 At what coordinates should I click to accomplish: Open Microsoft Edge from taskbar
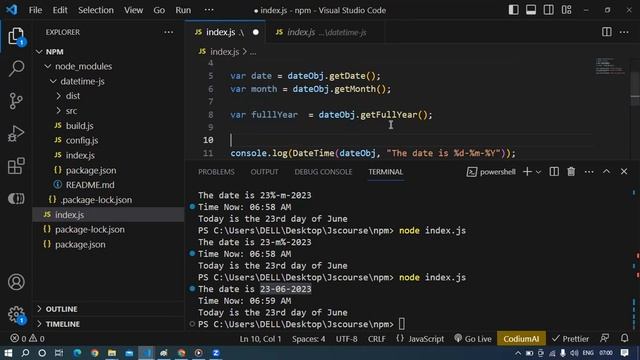tap(77, 353)
